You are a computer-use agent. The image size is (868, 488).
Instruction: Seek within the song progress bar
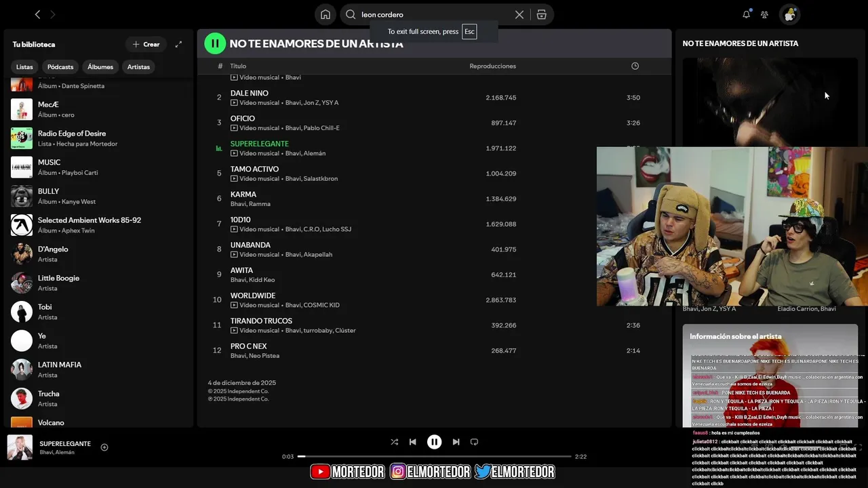coord(434,457)
